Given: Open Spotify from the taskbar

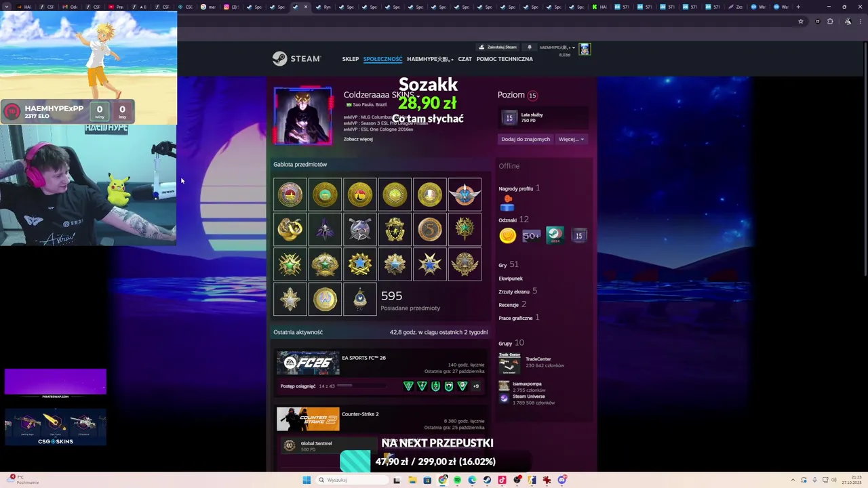Looking at the screenshot, I should click(x=457, y=480).
